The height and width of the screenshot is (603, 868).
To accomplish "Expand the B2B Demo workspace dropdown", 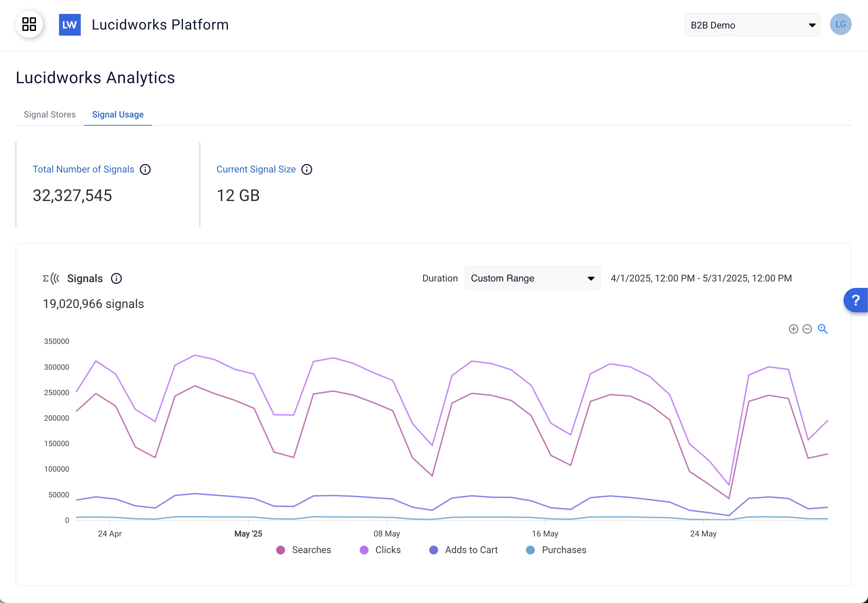I will pos(752,25).
